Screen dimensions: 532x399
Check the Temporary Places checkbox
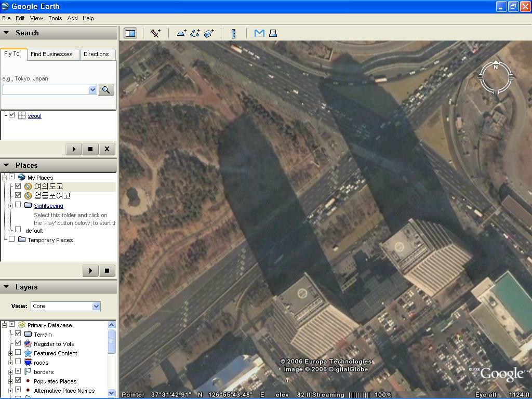tap(12, 240)
